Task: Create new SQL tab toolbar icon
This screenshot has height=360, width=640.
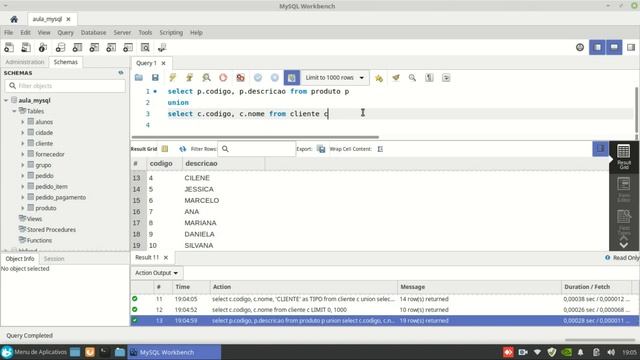Action: [9, 47]
